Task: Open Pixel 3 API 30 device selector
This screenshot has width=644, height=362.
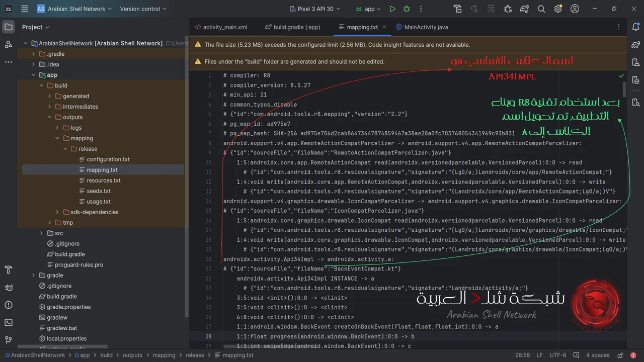Action: click(316, 9)
